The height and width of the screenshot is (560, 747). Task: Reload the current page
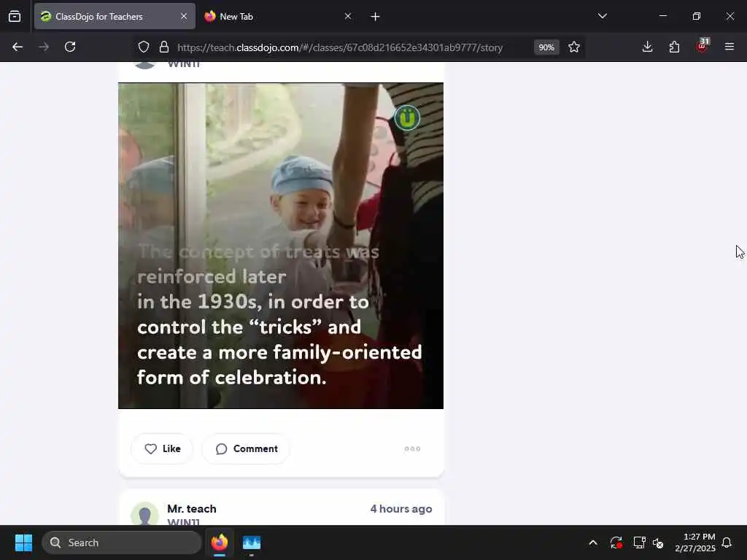pos(70,47)
